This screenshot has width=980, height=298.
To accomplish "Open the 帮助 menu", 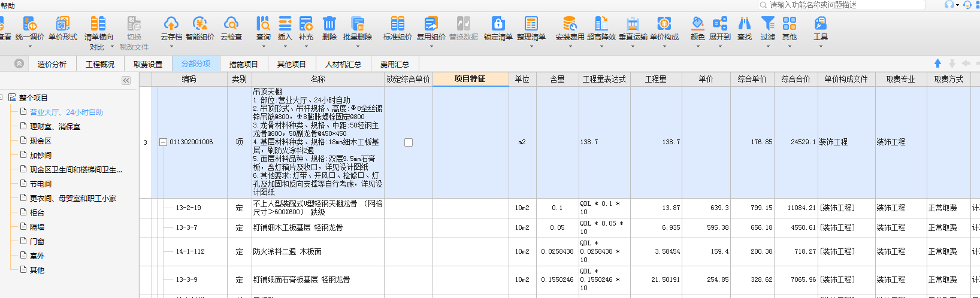I will pos(8,5).
